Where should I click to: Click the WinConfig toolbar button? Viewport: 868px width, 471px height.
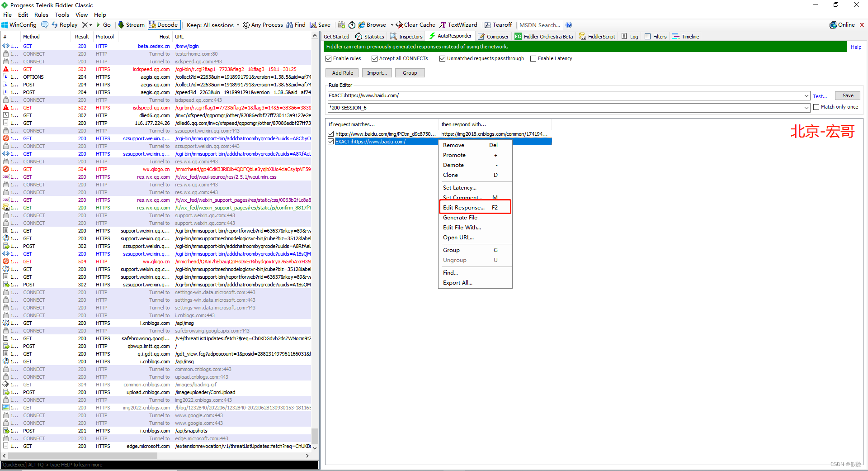coord(19,25)
